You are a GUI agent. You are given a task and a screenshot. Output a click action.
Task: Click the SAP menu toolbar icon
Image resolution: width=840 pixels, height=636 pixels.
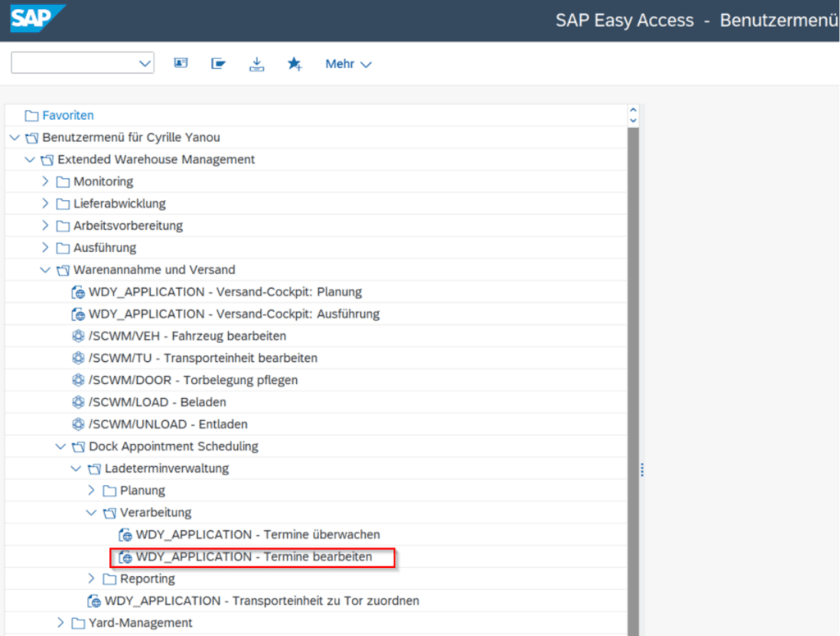pyautogui.click(x=218, y=64)
